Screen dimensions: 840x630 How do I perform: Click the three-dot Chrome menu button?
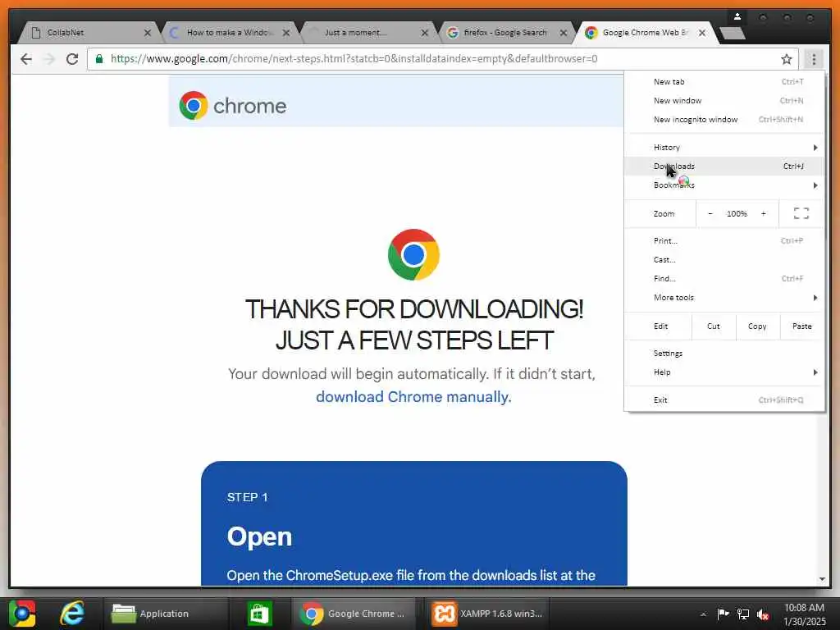click(x=814, y=59)
